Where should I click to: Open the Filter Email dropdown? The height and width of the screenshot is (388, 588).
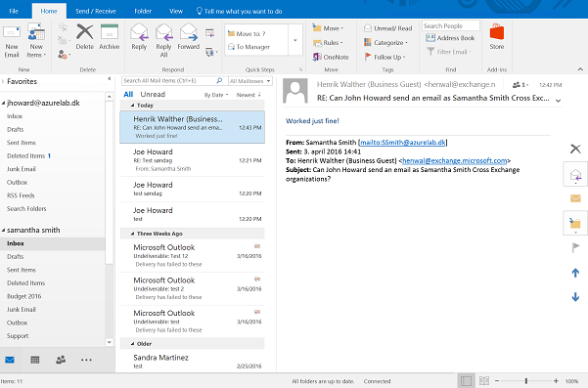pyautogui.click(x=449, y=52)
